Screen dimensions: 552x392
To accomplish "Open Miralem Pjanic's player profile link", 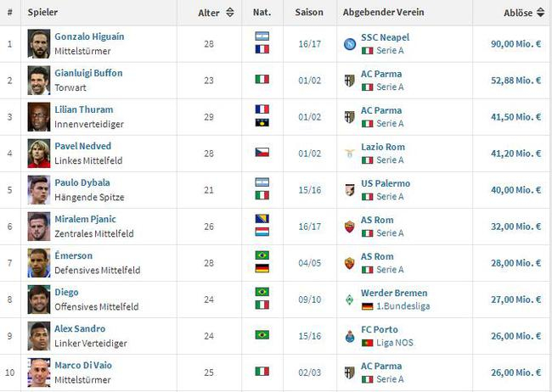I will click(87, 219).
